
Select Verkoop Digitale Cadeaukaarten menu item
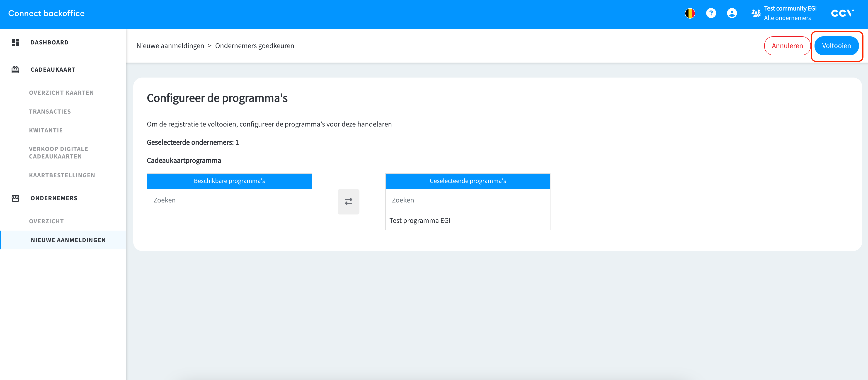click(x=59, y=153)
